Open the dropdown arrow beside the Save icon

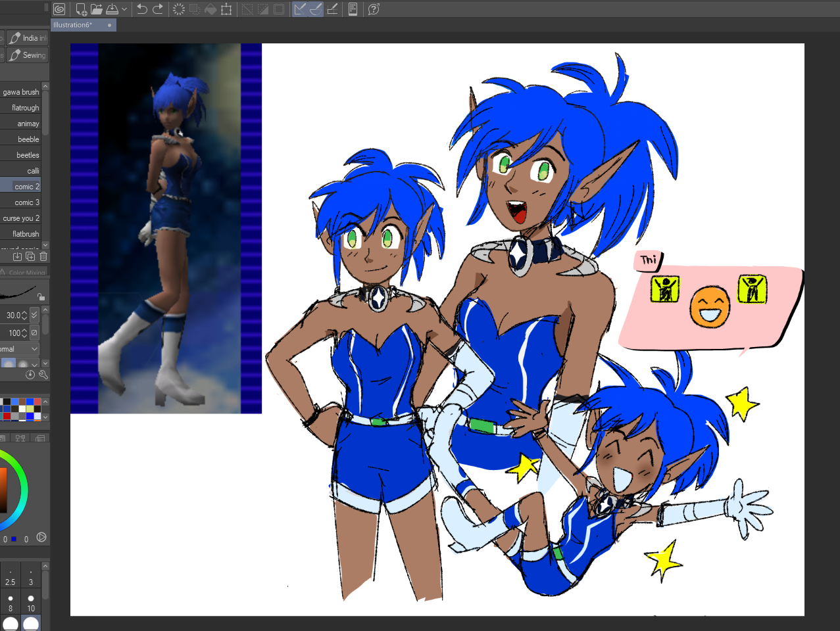pos(124,9)
